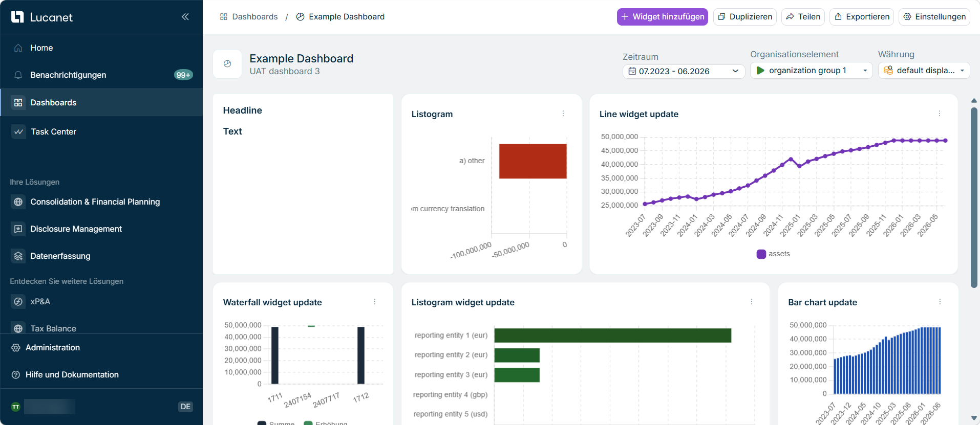Open organization group 1 dropdown
The height and width of the screenshot is (425, 980).
pos(812,70)
